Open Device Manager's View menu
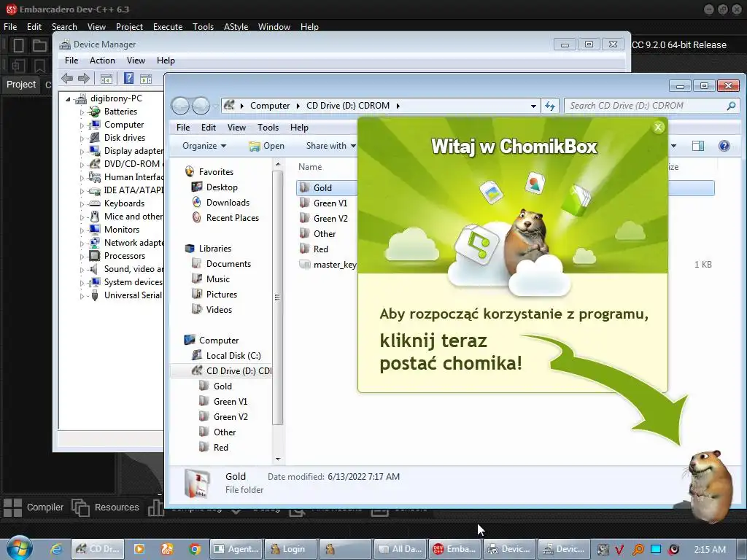Viewport: 747px width, 560px height. 136,61
